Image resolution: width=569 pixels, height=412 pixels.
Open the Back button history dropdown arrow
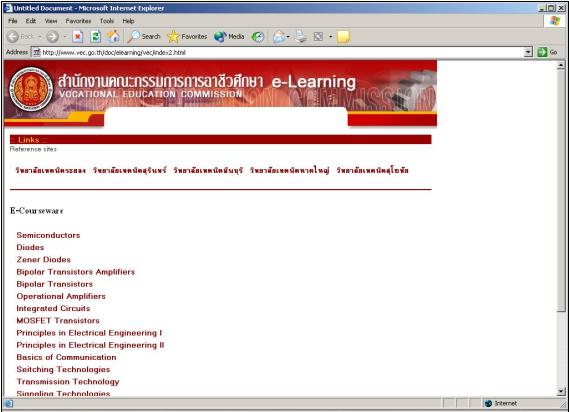[x=40, y=37]
